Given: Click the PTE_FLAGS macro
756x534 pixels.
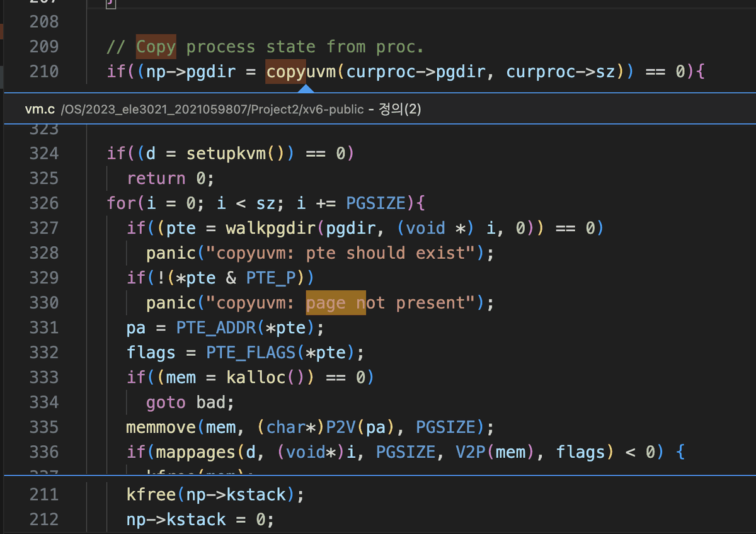Looking at the screenshot, I should (250, 352).
